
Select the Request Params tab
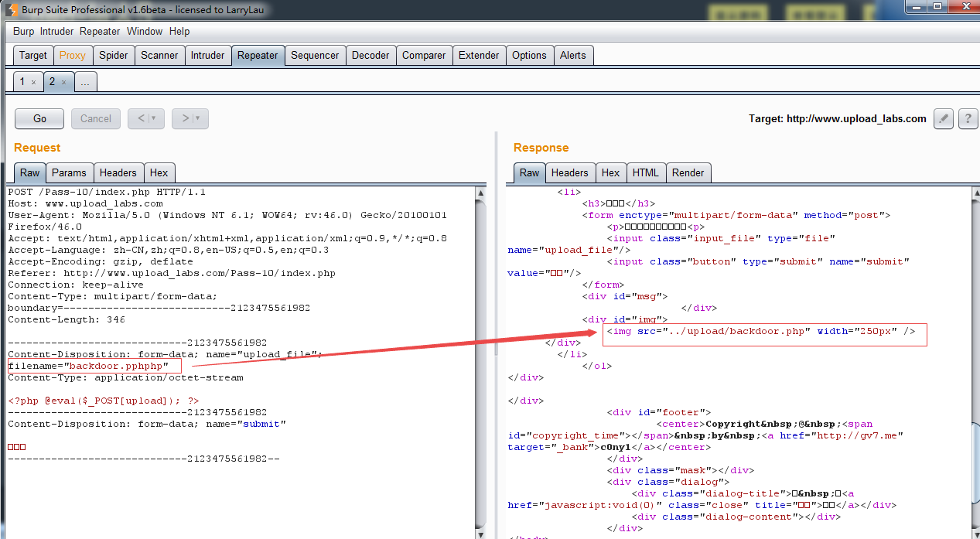pyautogui.click(x=70, y=172)
